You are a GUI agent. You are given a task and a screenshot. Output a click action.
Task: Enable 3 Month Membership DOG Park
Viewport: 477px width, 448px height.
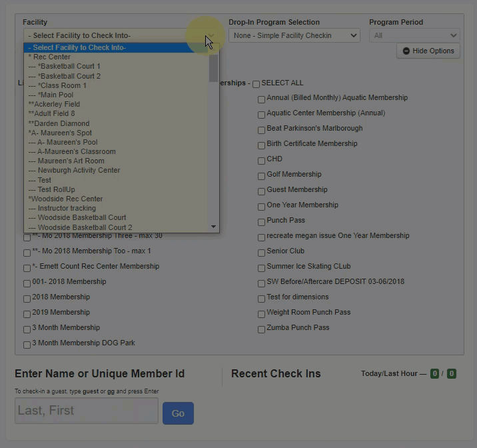coord(27,344)
